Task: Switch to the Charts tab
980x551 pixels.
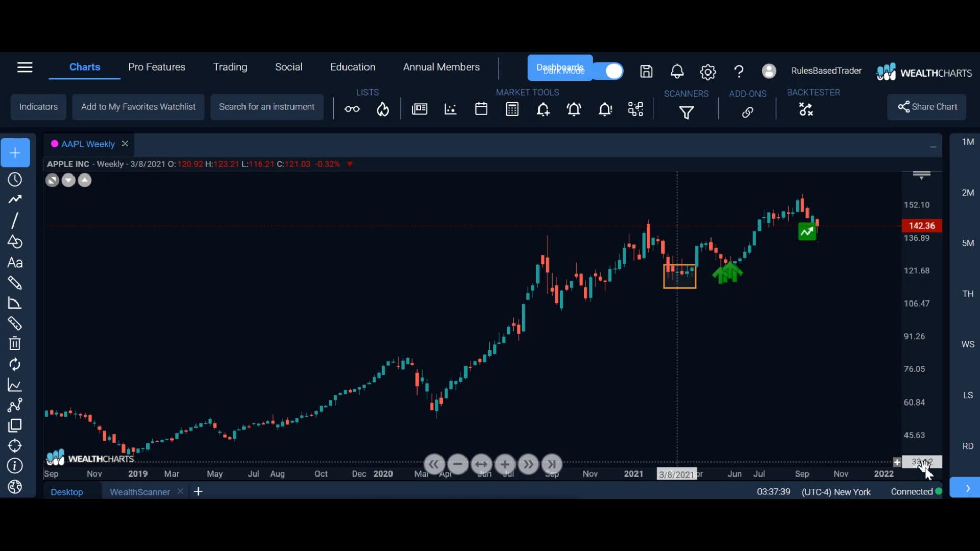Action: 85,67
